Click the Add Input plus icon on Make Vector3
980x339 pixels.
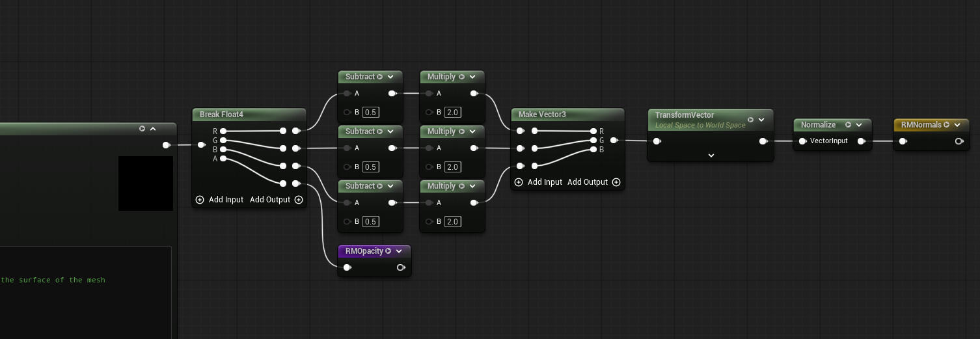[x=519, y=182]
